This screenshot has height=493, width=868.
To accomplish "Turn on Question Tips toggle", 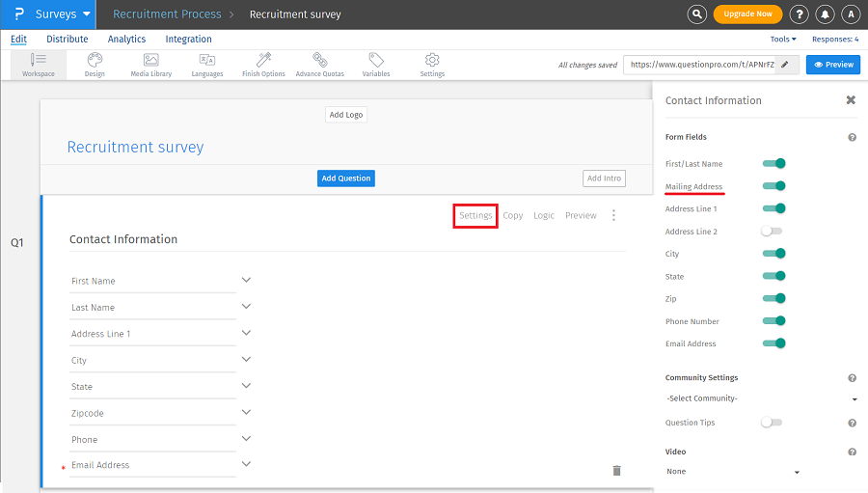I will [x=772, y=423].
